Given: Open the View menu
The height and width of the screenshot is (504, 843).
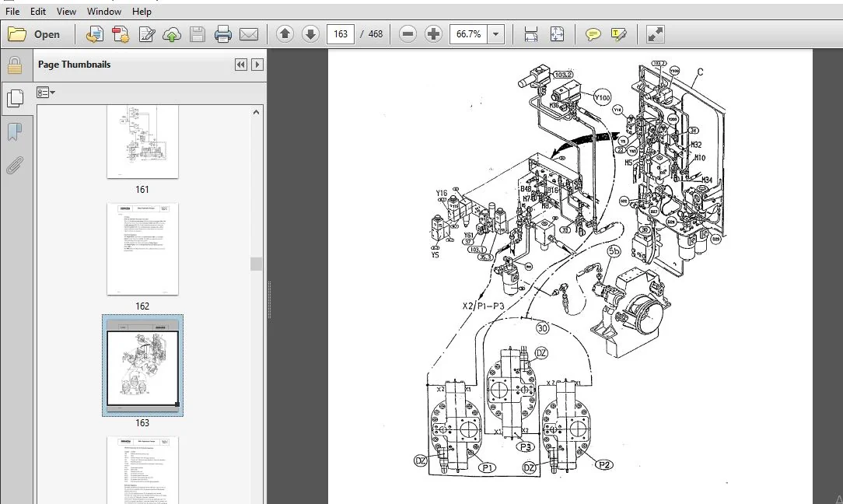Looking at the screenshot, I should point(66,12).
